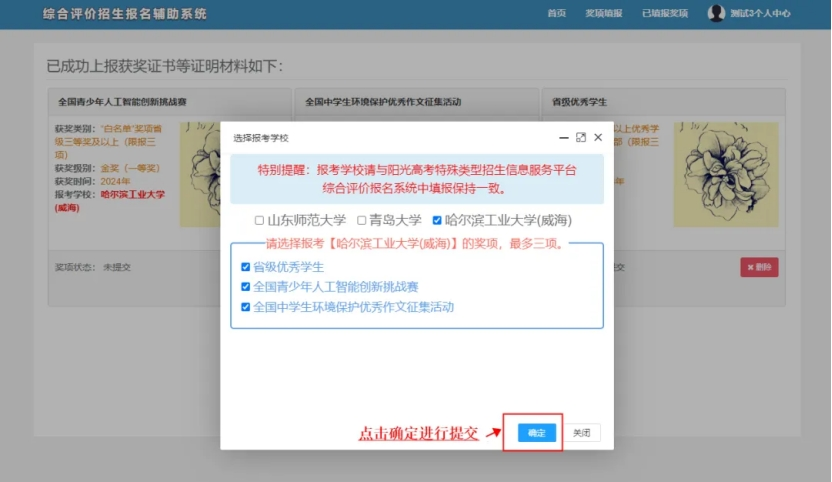The width and height of the screenshot is (832, 482).
Task: Uncheck the 省级优秀学生 award checkbox
Action: [246, 267]
